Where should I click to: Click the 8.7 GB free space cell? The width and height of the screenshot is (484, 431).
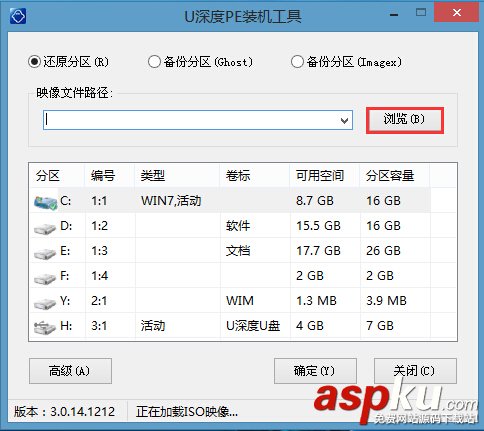[x=315, y=201]
